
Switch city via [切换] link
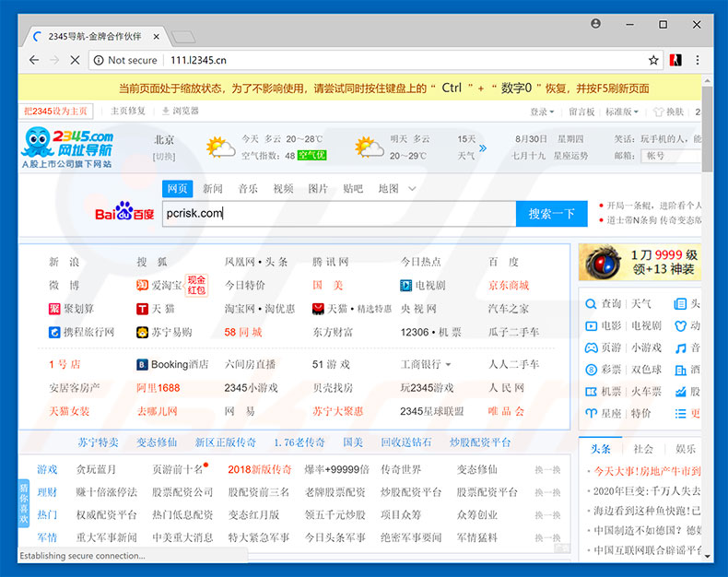(x=164, y=157)
